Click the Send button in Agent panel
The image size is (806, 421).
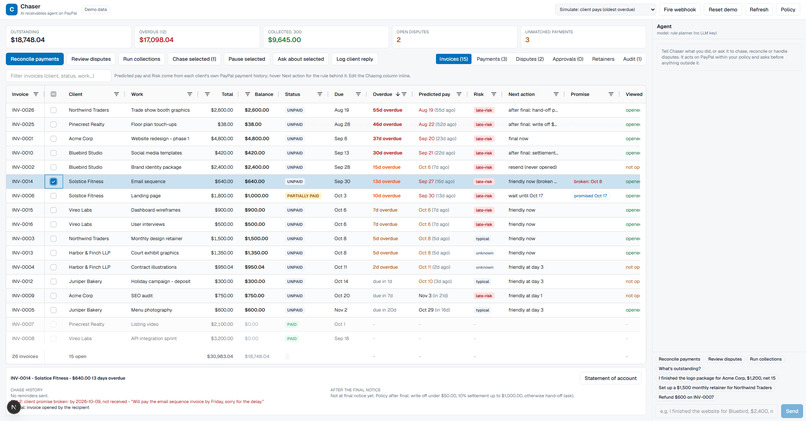tap(792, 411)
